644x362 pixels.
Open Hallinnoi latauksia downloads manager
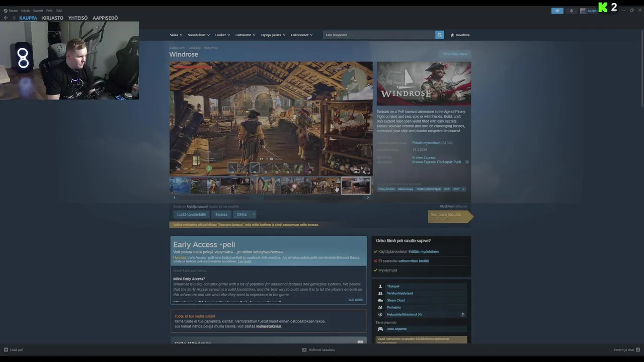pos(318,350)
